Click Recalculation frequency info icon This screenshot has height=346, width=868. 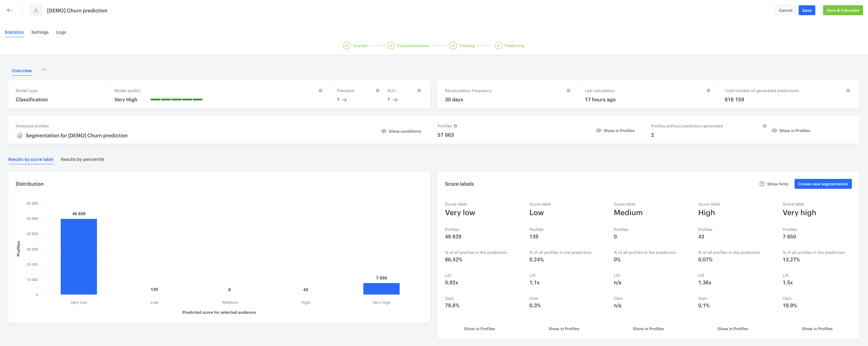pyautogui.click(x=568, y=91)
